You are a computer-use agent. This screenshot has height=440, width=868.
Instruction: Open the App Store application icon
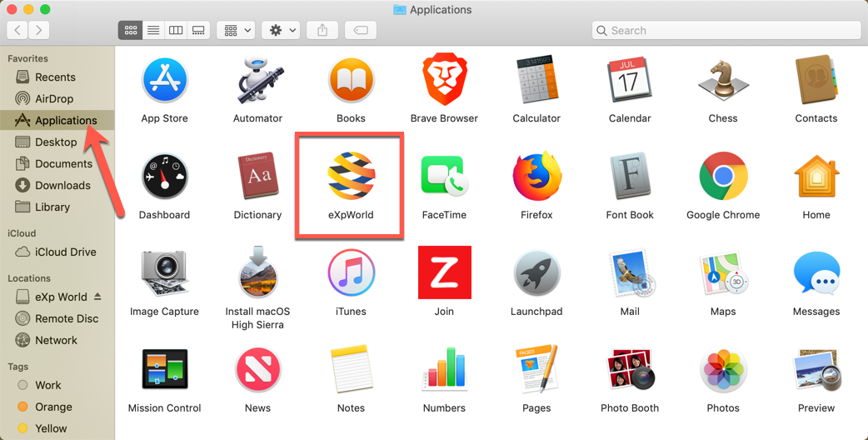coord(164,80)
